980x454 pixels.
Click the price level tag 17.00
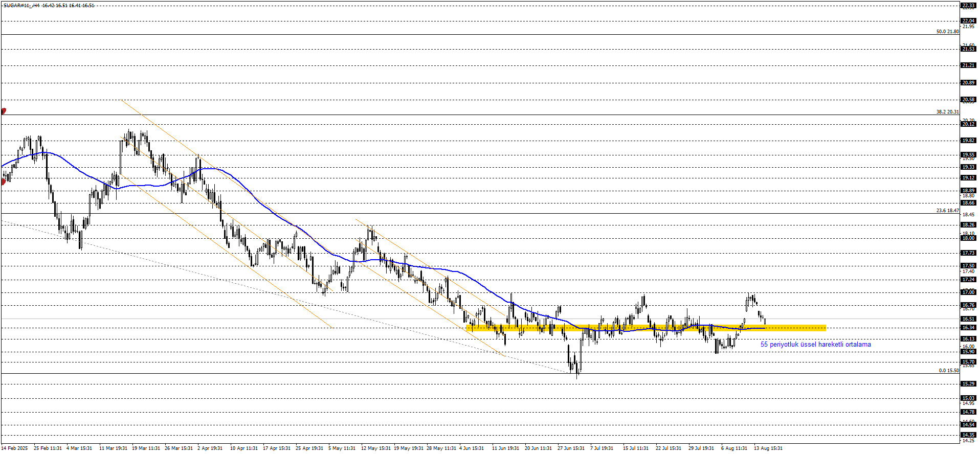tap(968, 292)
